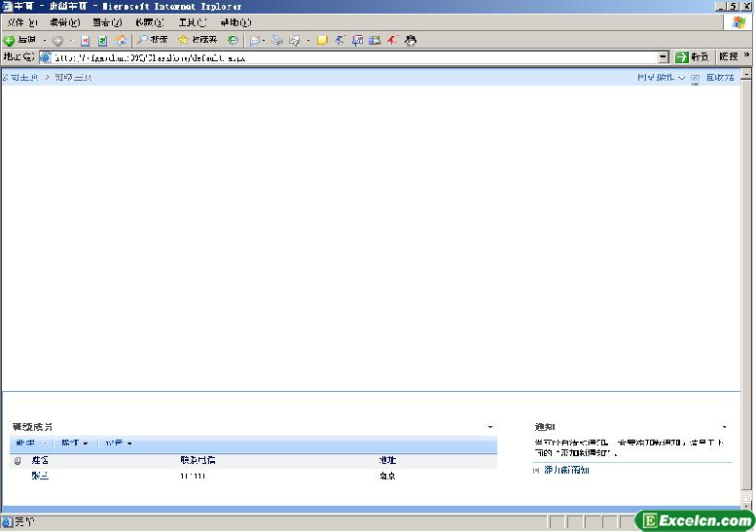756x532 pixels.
Task: Expand the Links toolbar chevron
Action: (747, 55)
